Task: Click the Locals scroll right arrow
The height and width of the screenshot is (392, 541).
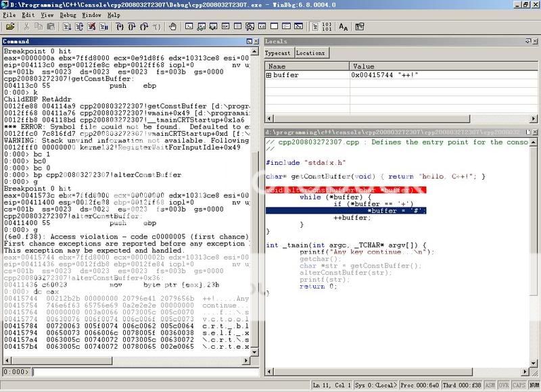Action: click(x=534, y=118)
